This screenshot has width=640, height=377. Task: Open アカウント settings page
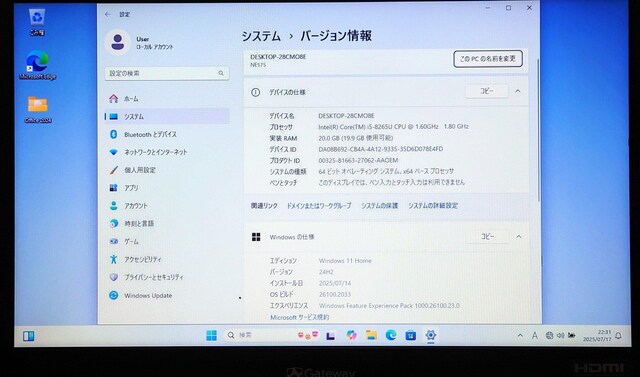167,206
